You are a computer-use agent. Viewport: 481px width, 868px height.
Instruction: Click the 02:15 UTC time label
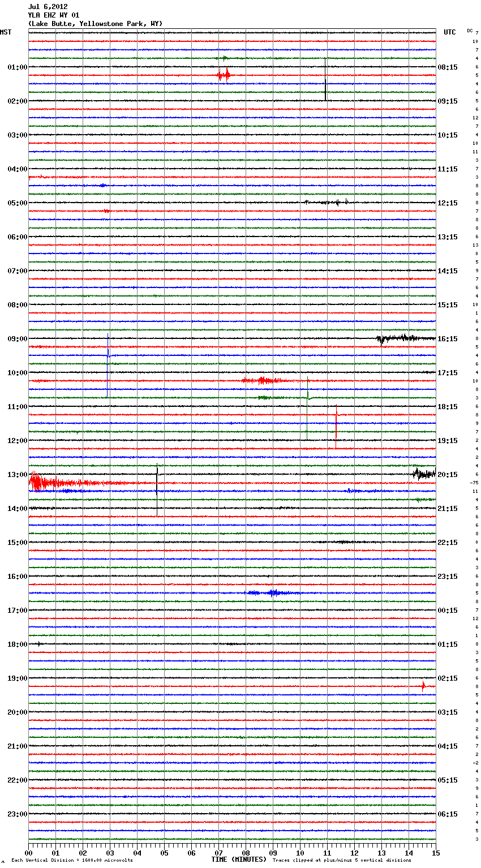click(x=448, y=678)
